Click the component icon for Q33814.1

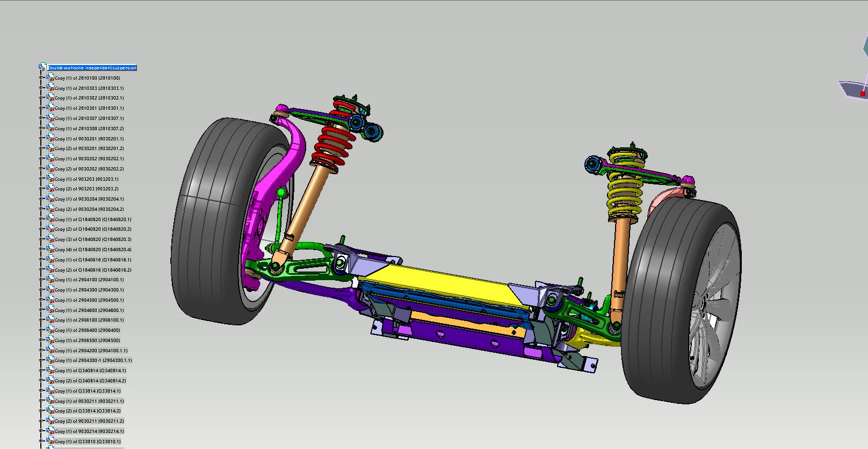pyautogui.click(x=50, y=391)
